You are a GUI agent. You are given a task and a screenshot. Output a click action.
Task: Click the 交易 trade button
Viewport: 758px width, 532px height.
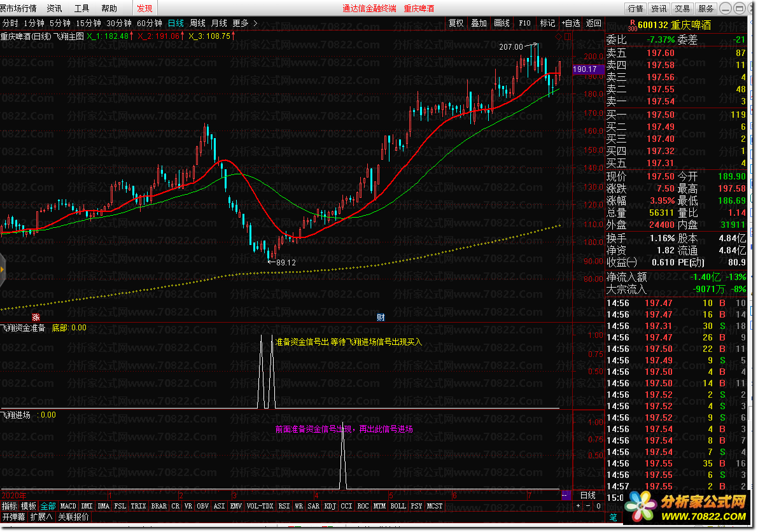[682, 8]
